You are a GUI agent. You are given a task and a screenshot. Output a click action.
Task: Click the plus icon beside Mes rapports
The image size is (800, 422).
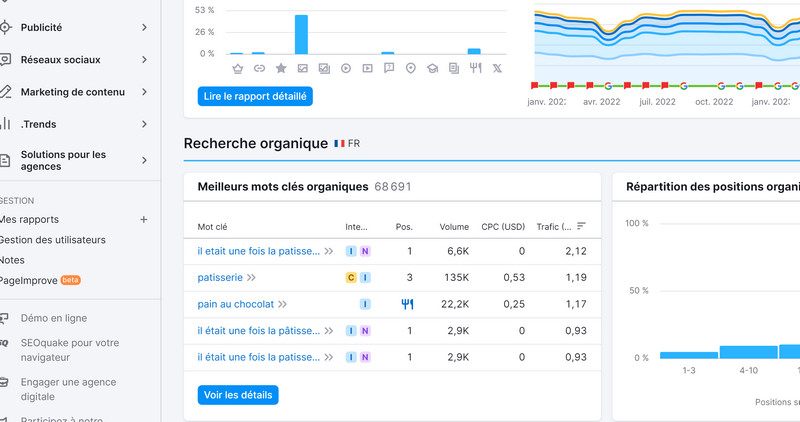tap(144, 219)
